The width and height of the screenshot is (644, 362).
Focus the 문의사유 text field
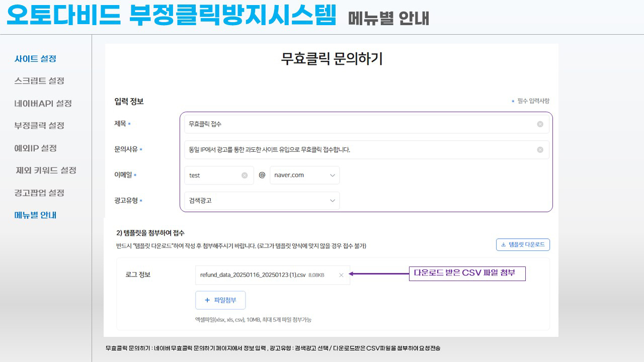[x=352, y=150]
